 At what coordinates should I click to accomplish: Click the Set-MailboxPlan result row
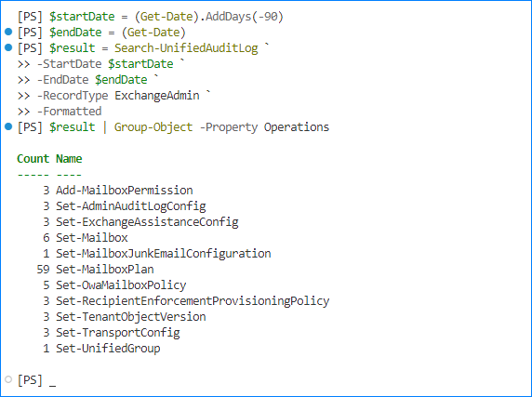click(x=95, y=270)
